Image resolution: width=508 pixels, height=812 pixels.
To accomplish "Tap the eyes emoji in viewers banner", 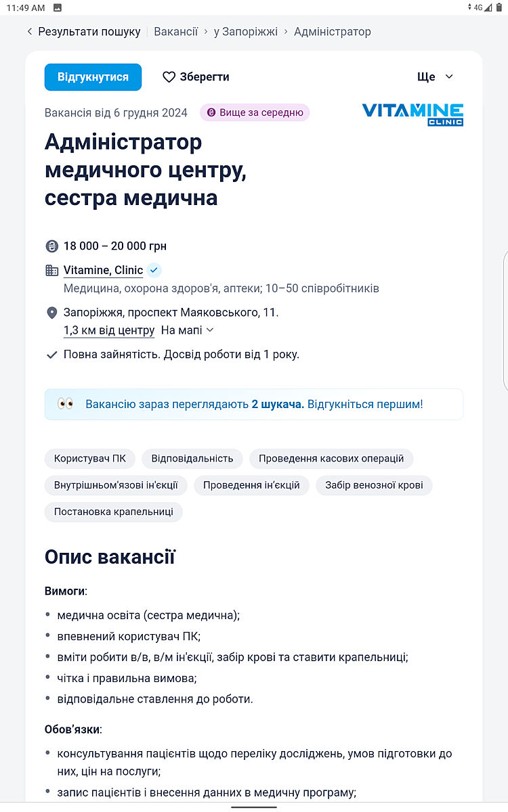I will 66,404.
